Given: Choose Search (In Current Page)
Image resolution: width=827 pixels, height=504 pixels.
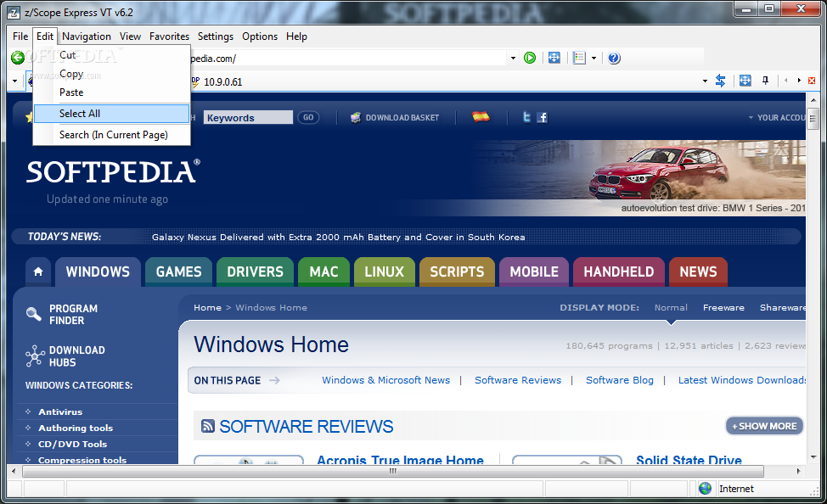Looking at the screenshot, I should 111,134.
